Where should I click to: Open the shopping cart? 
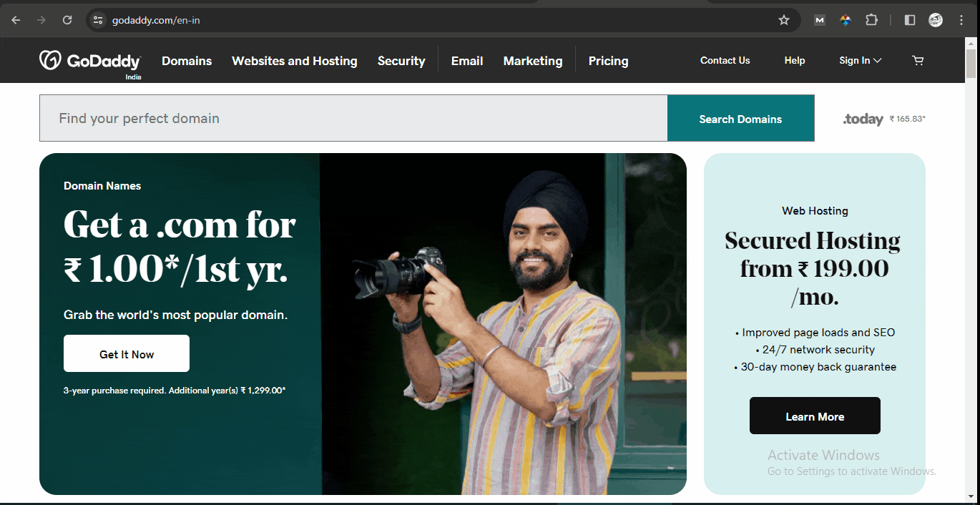point(918,60)
